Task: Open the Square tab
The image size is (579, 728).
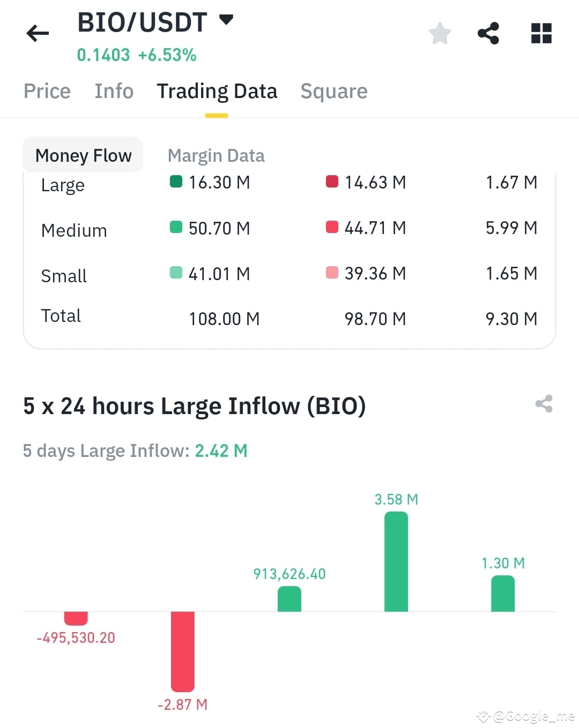Action: click(333, 91)
